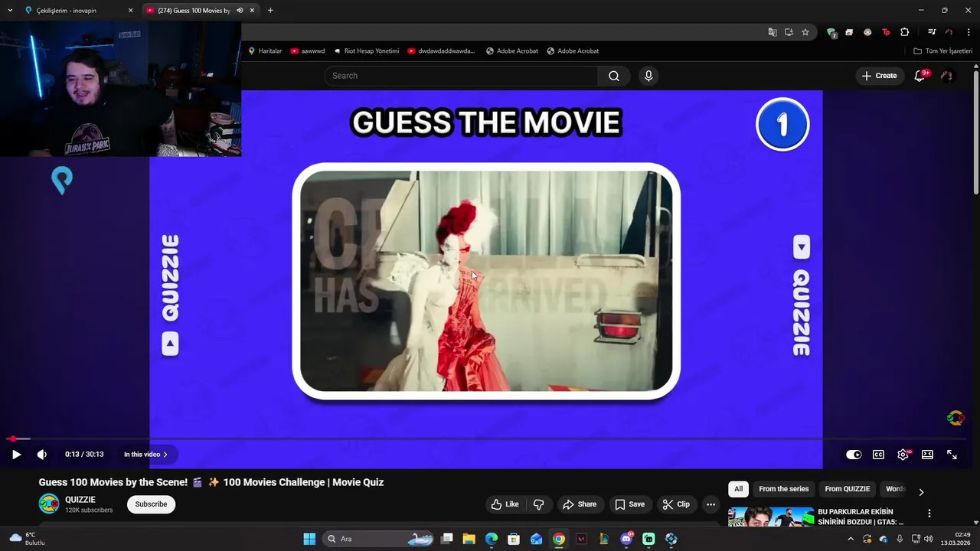The image size is (980, 551).
Task: Toggle closed captions CC button
Action: point(878,455)
